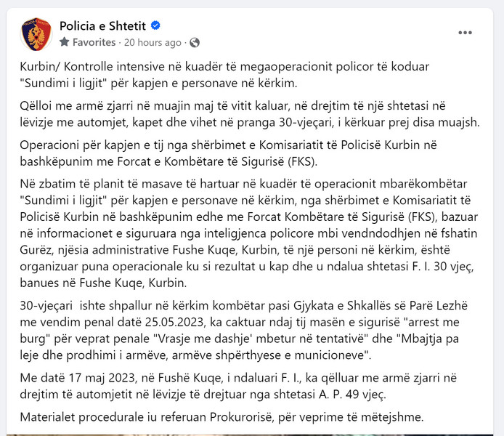Click the text 'A. P. 49 vjeç'
This screenshot has width=504, height=436.
(351, 394)
